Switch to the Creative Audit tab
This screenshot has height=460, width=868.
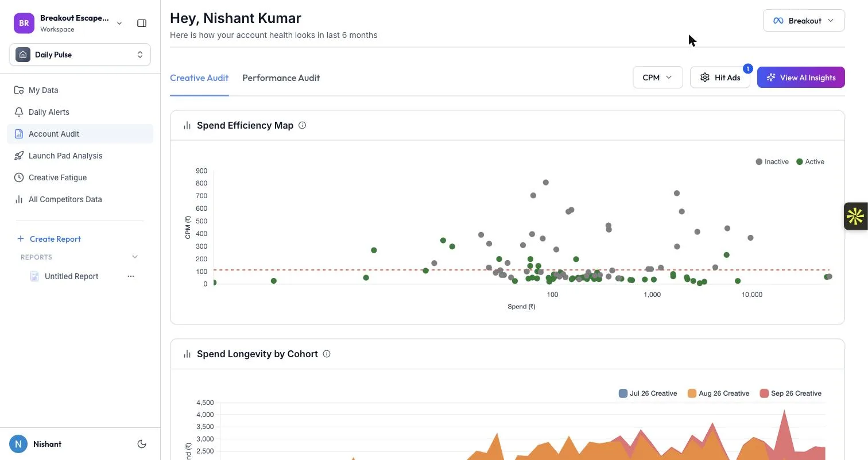[199, 78]
